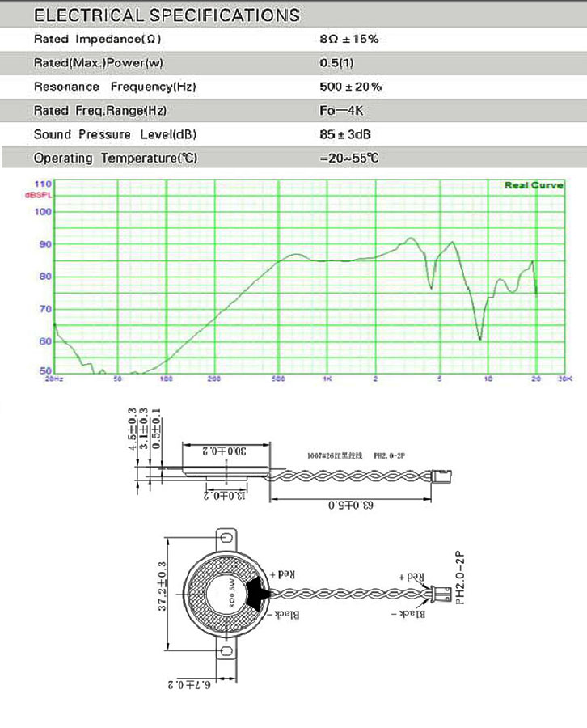This screenshot has height=728, width=587.
Task: Select the Operating Temperature row label
Action: tap(116, 159)
